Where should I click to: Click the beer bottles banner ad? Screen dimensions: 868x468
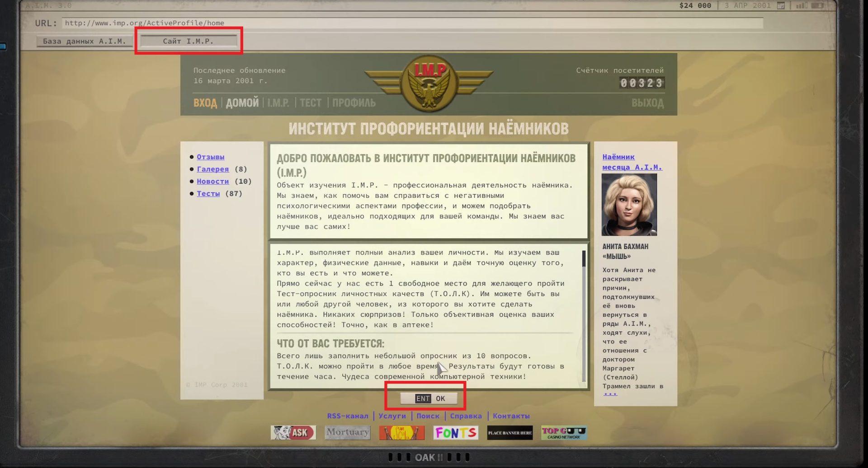401,433
